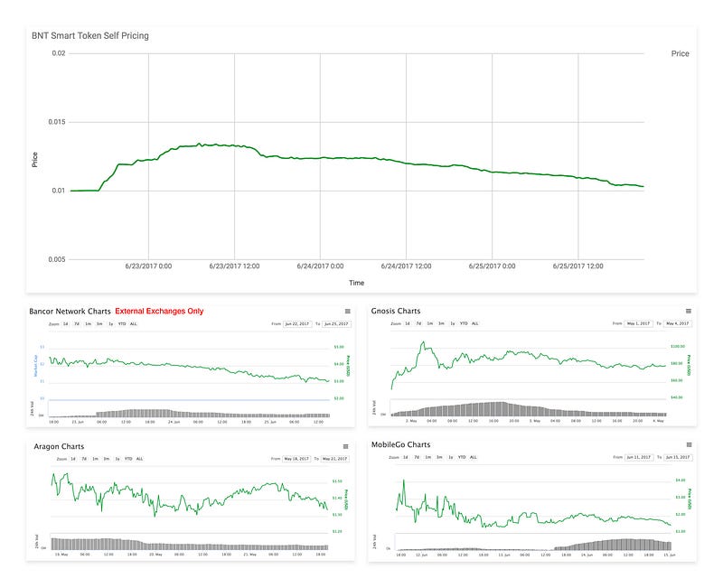The height and width of the screenshot is (588, 723).
Task: Set Gnosis chart zoom to 1m
Action: 430,323
